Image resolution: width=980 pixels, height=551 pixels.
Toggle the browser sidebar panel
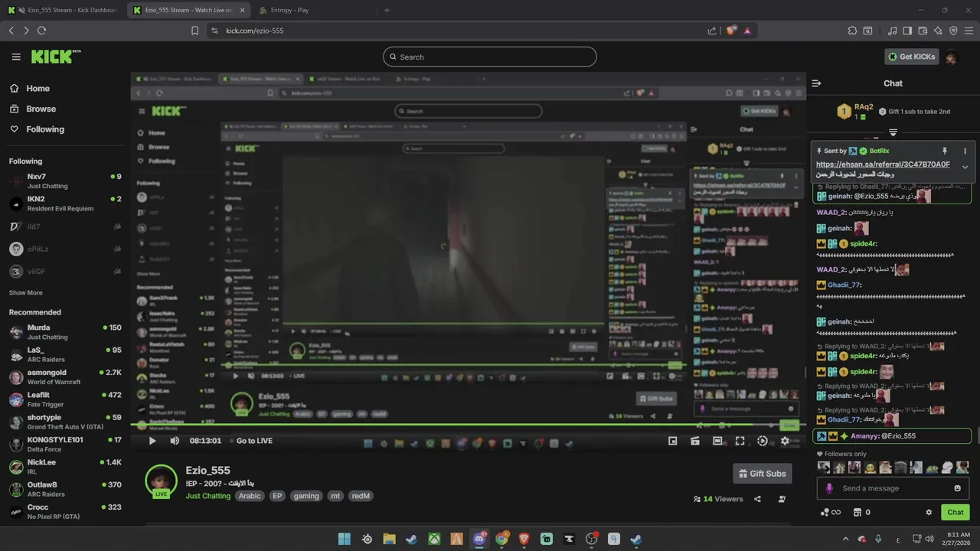907,31
